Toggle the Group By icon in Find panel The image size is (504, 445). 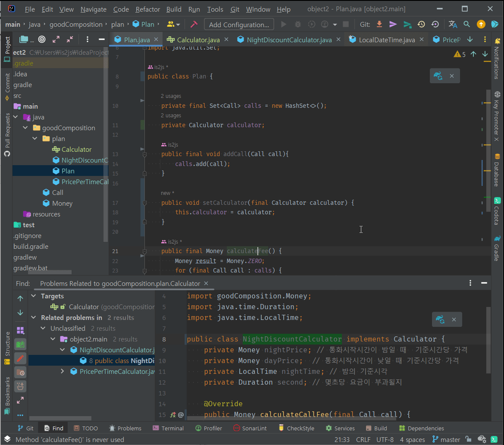pos(20,330)
